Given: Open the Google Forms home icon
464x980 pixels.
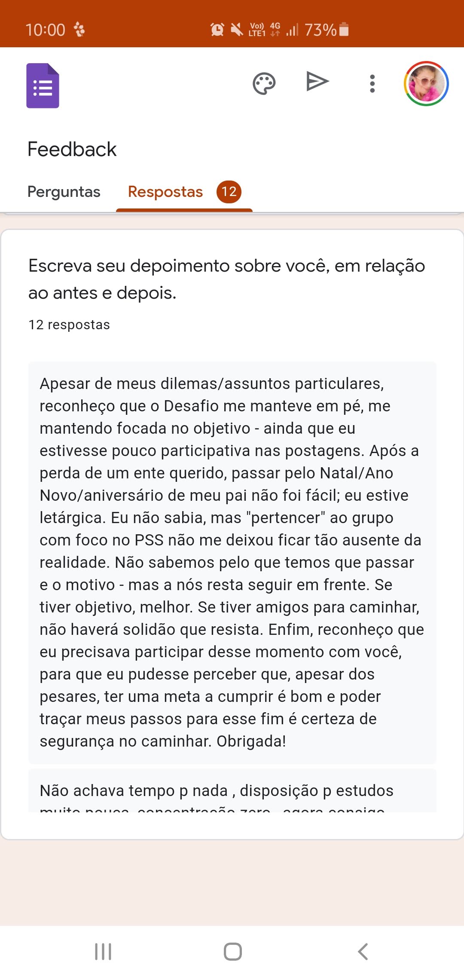Looking at the screenshot, I should coord(43,85).
